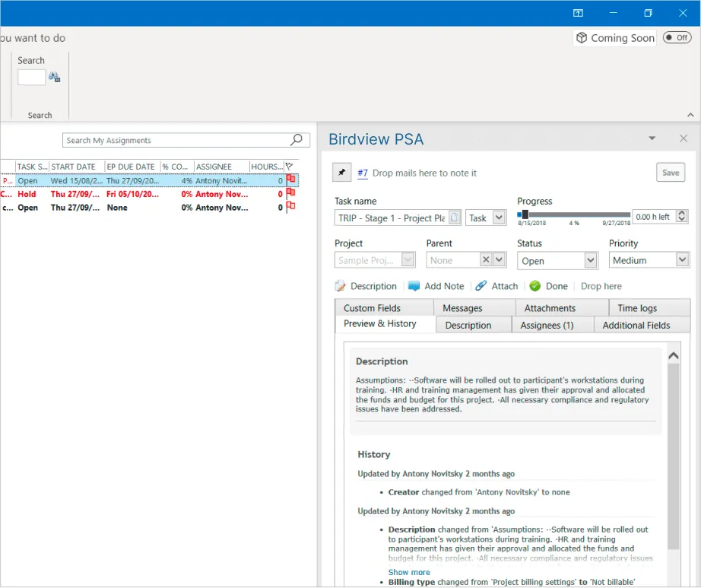Screen dimensions: 701x588
Task: Click the Show more link in History
Action: coord(409,572)
